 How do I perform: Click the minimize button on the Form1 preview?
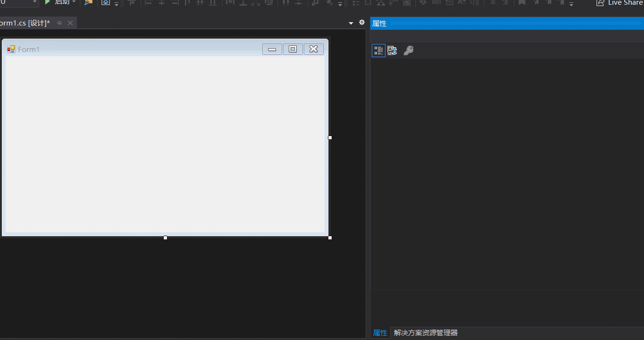point(272,49)
